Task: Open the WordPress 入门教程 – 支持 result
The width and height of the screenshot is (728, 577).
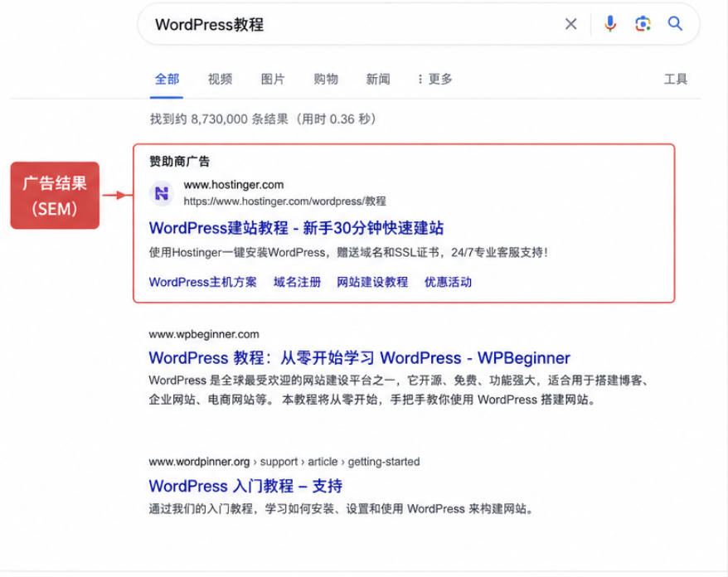Action: coord(245,486)
